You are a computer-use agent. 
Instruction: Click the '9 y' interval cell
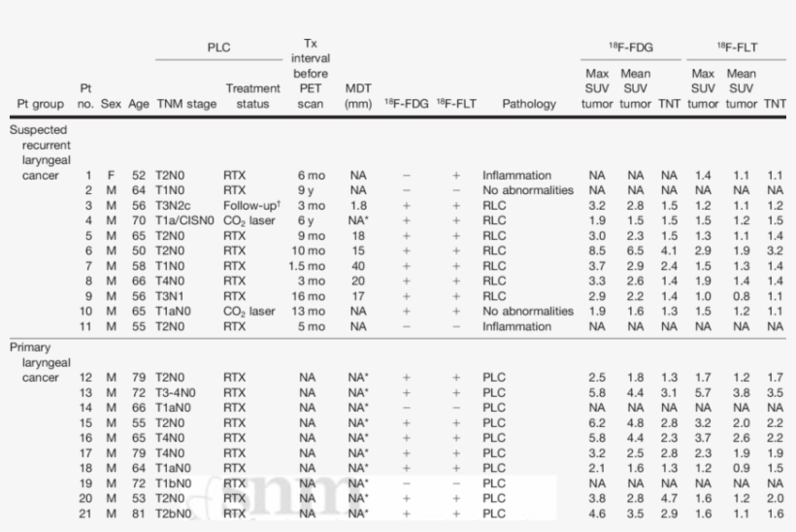(x=306, y=190)
